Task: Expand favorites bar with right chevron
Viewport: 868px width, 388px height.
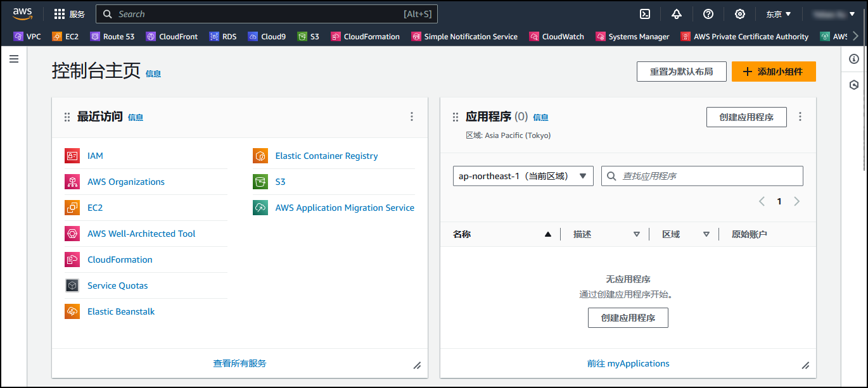Action: coord(856,37)
